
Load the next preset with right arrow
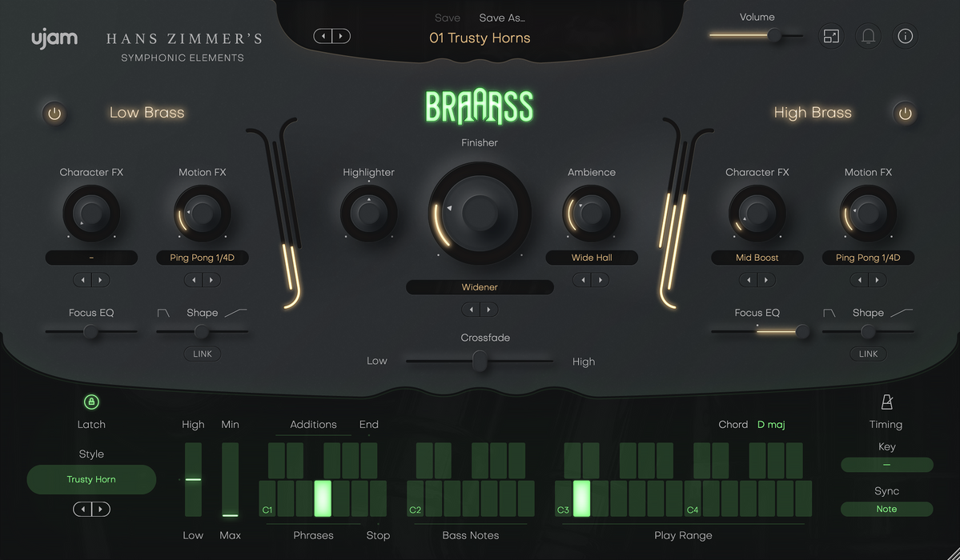click(x=341, y=36)
